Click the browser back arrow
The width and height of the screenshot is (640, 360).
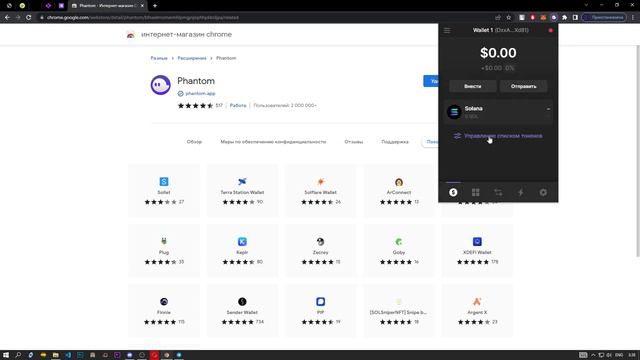tap(7, 17)
